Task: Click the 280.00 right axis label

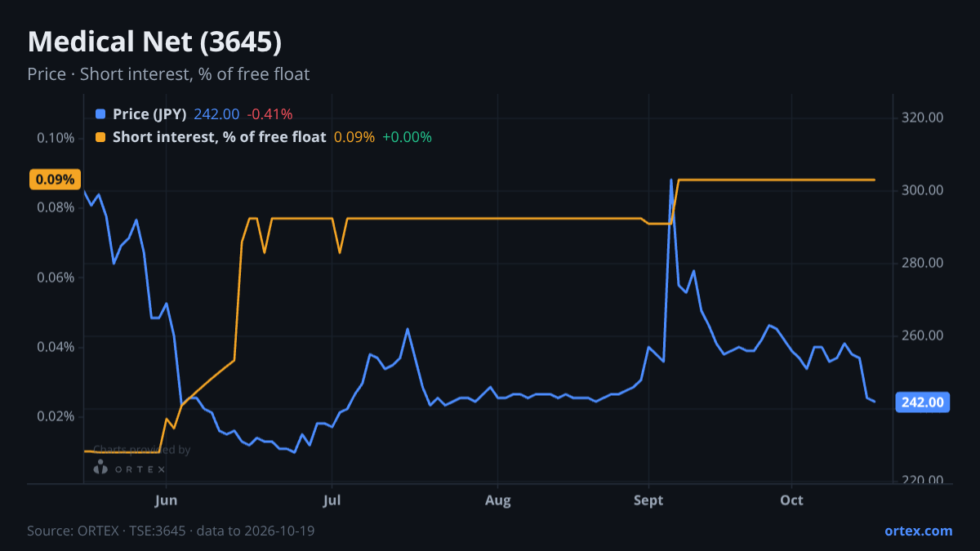Action: pyautogui.click(x=924, y=263)
